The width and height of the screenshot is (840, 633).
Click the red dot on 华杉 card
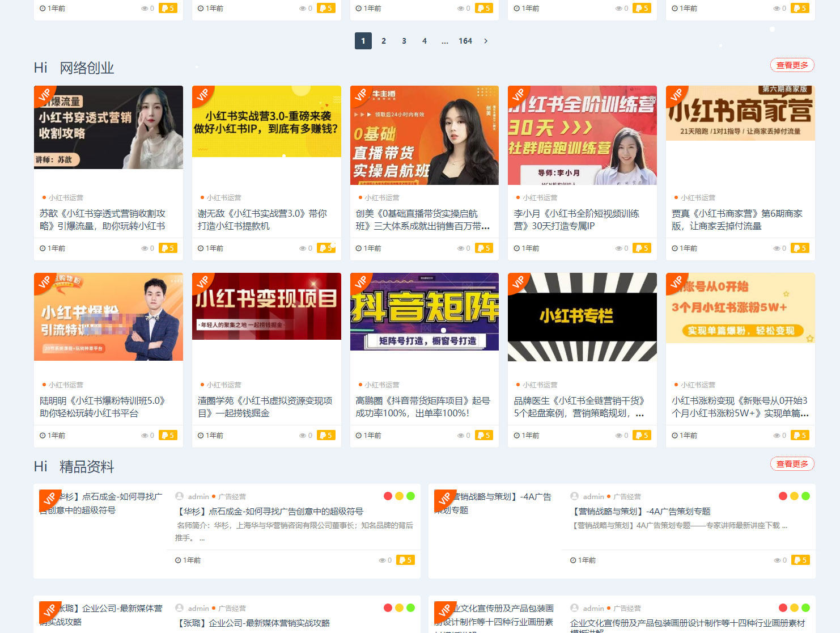[x=388, y=495]
